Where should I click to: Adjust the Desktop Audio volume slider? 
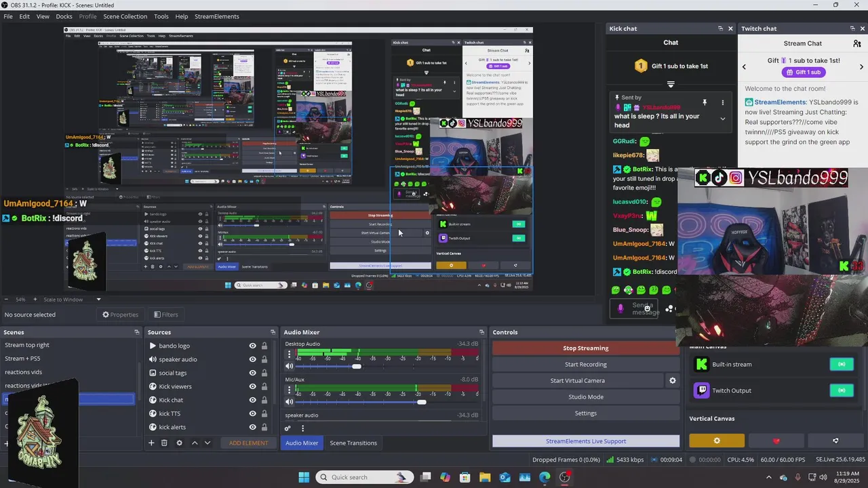[357, 366]
